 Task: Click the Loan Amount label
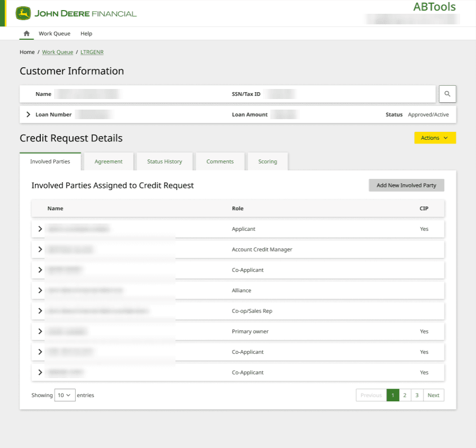[250, 115]
